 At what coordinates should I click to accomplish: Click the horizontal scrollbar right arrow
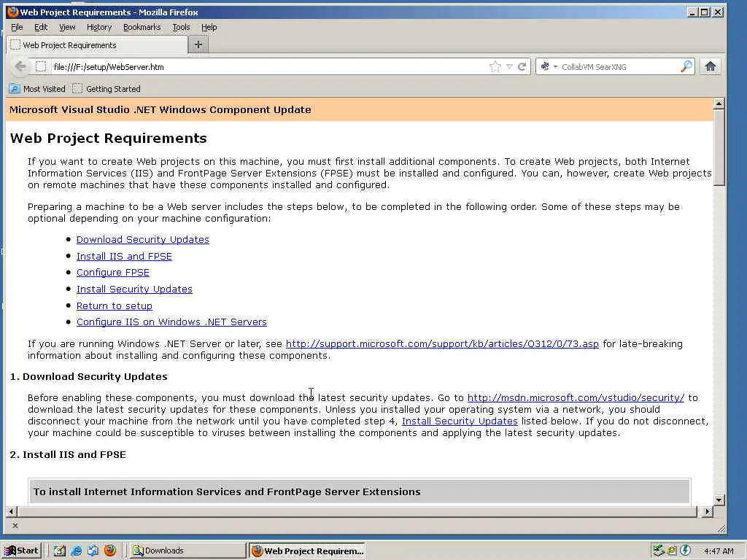[x=708, y=511]
